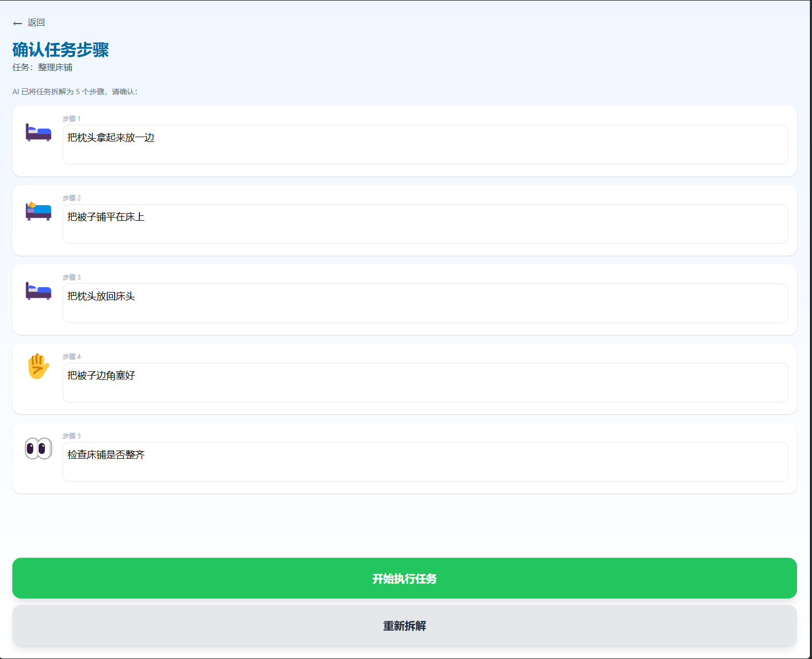812x659 pixels.
Task: Click the 返回 link text
Action: click(36, 23)
